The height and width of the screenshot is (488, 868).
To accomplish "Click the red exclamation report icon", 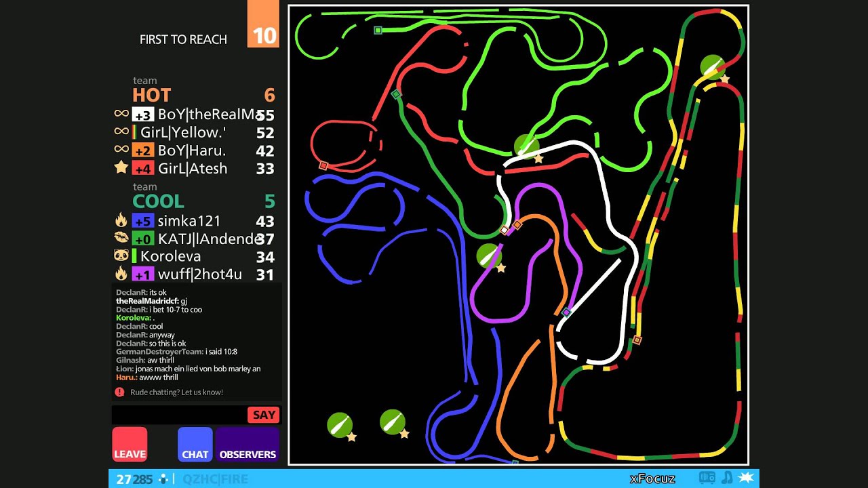I will [x=119, y=392].
